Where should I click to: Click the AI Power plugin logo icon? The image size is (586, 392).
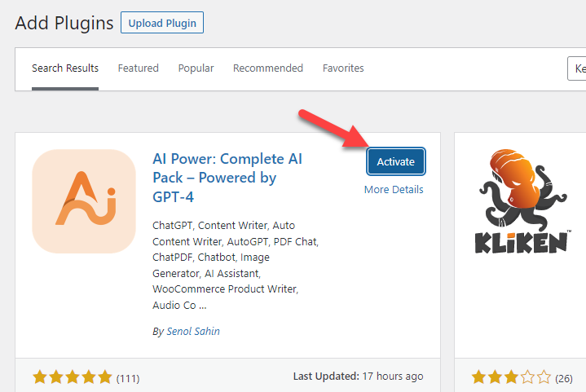point(84,201)
